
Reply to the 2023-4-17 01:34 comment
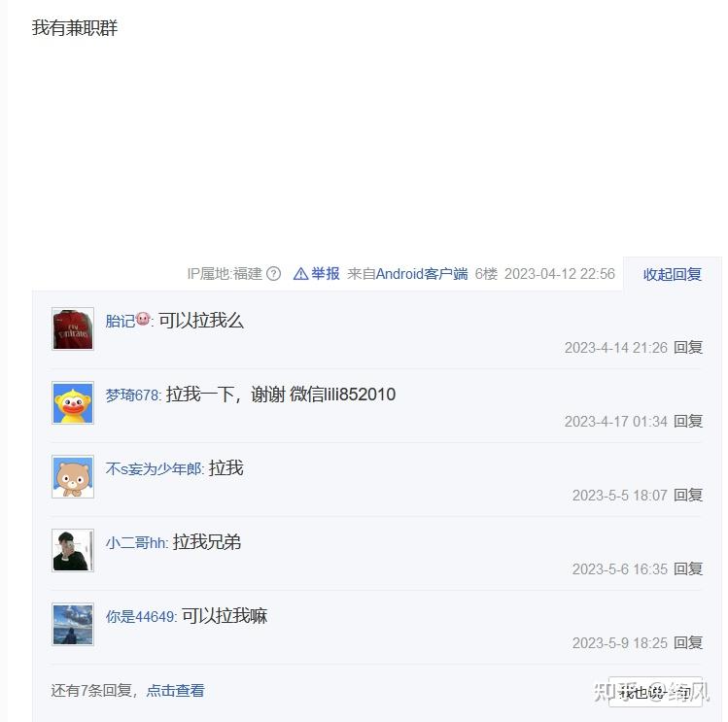(688, 421)
